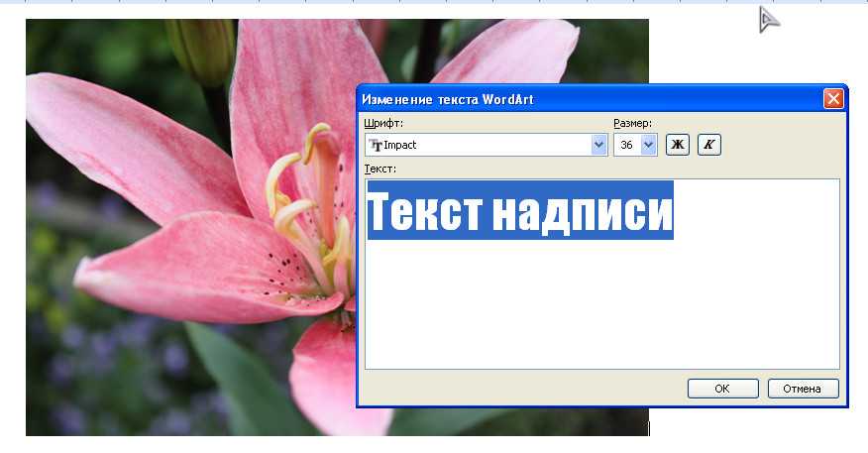868x453 pixels.
Task: Confirm the text with OK
Action: tap(722, 389)
